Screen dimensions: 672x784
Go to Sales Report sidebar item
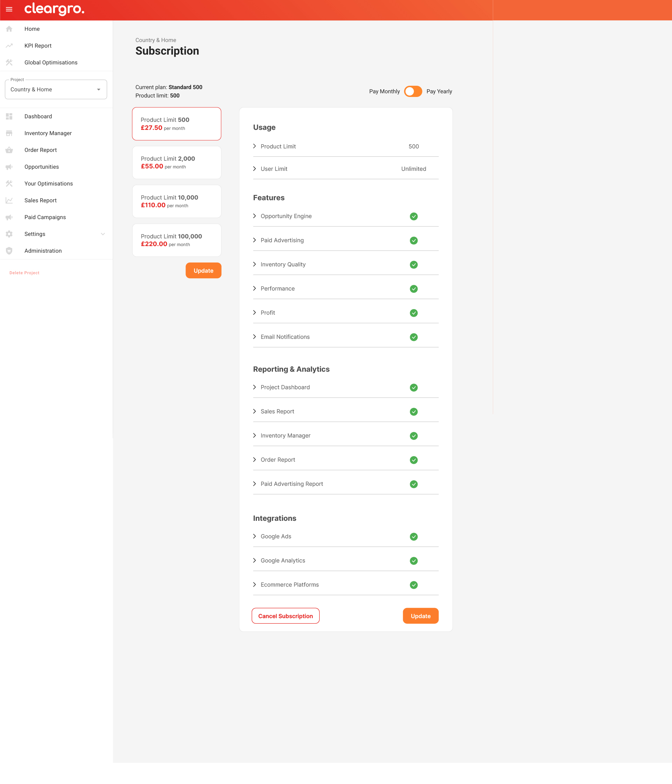41,201
